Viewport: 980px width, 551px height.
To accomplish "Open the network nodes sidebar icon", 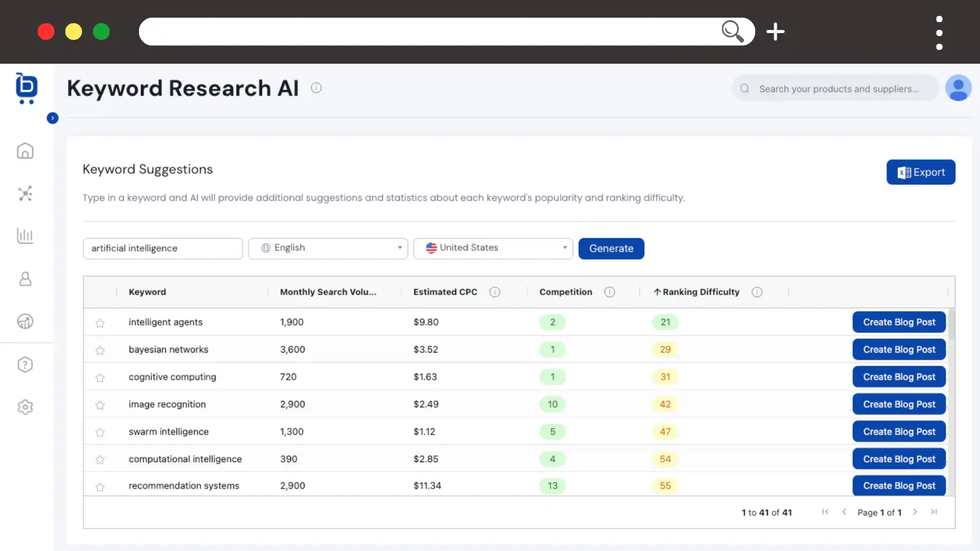I will pos(25,193).
